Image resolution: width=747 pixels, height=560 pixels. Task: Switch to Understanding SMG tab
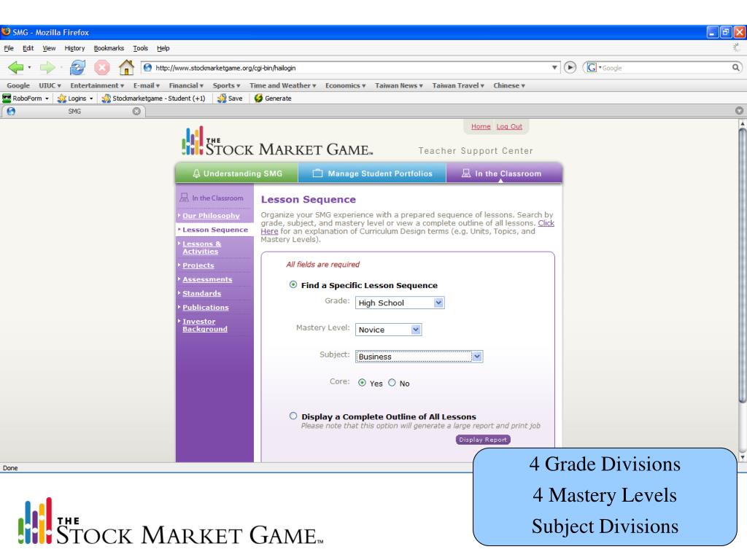[x=237, y=174]
